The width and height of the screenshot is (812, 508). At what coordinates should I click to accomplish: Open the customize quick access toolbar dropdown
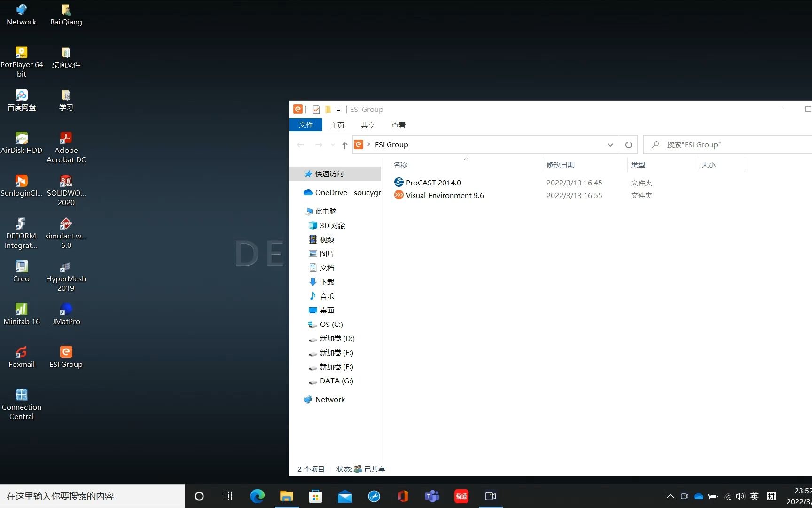(338, 110)
